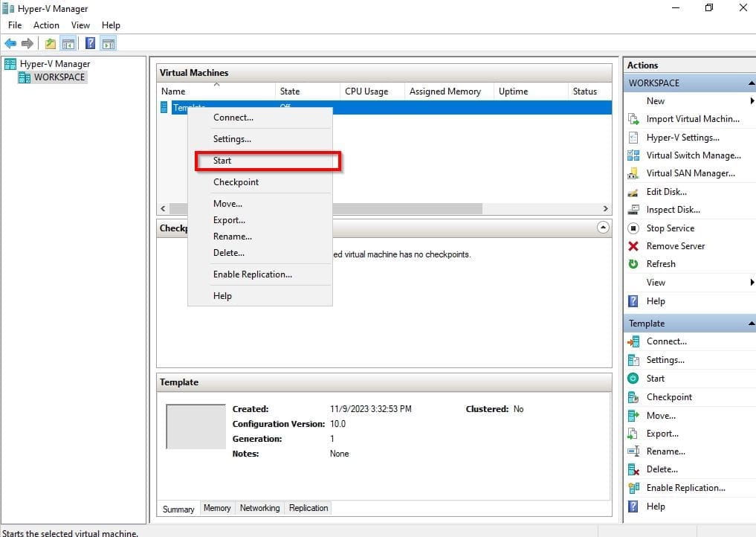The height and width of the screenshot is (537, 756).
Task: Switch to the Networking tab
Action: point(259,508)
